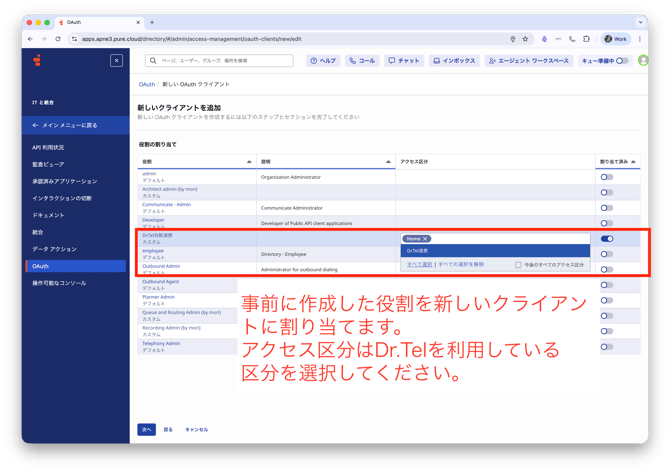The height and width of the screenshot is (472, 670).
Task: Reload the page
Action: pos(58,39)
